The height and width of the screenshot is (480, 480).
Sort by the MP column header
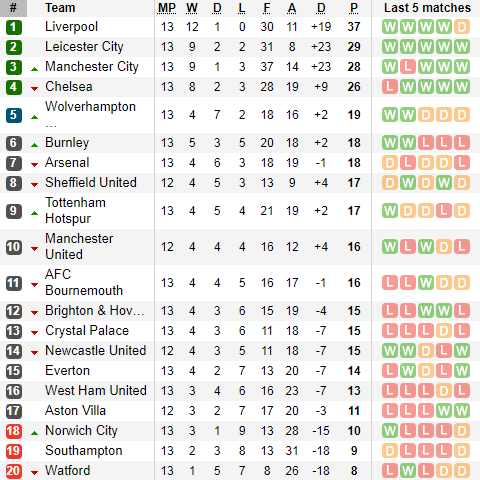point(167,8)
